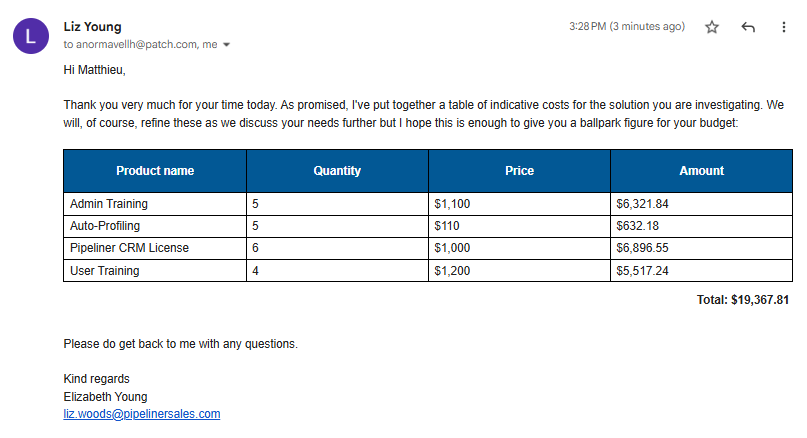Star this email from Liz Young
The height and width of the screenshot is (438, 807).
(x=712, y=27)
